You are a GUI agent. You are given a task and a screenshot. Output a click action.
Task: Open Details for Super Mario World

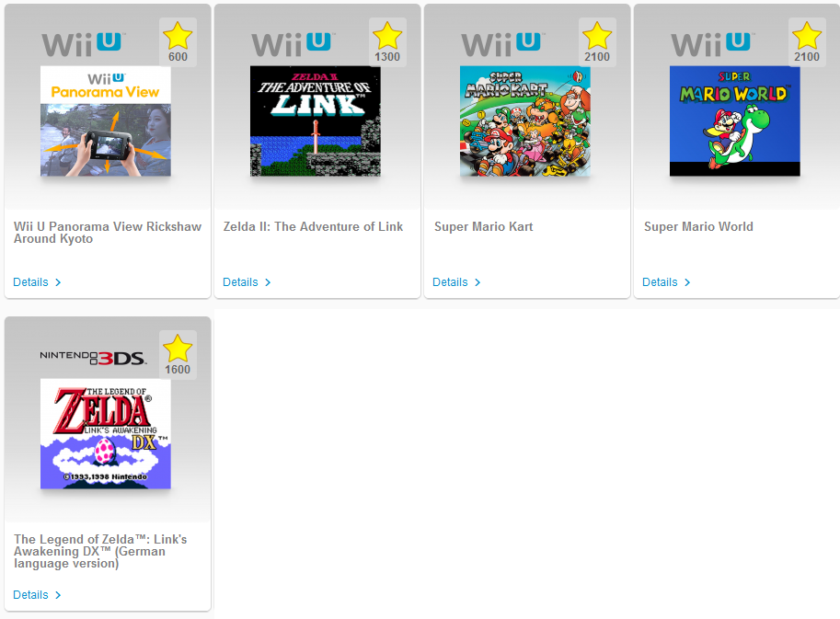666,282
